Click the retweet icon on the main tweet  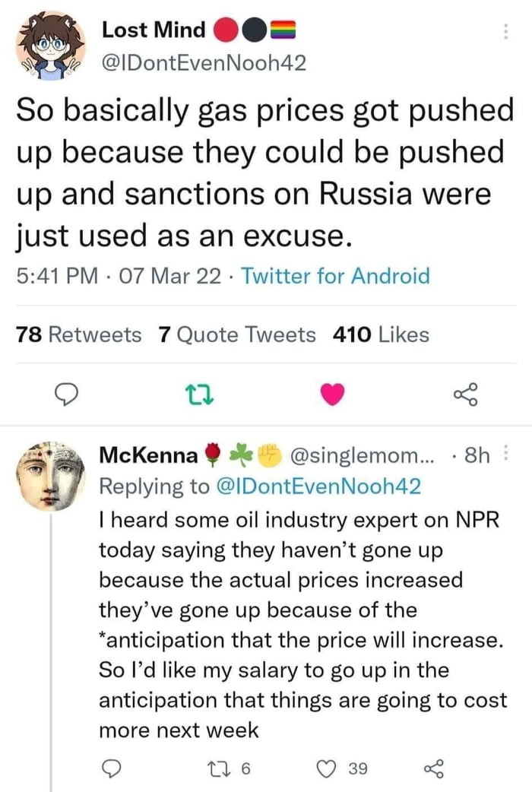coord(201,394)
